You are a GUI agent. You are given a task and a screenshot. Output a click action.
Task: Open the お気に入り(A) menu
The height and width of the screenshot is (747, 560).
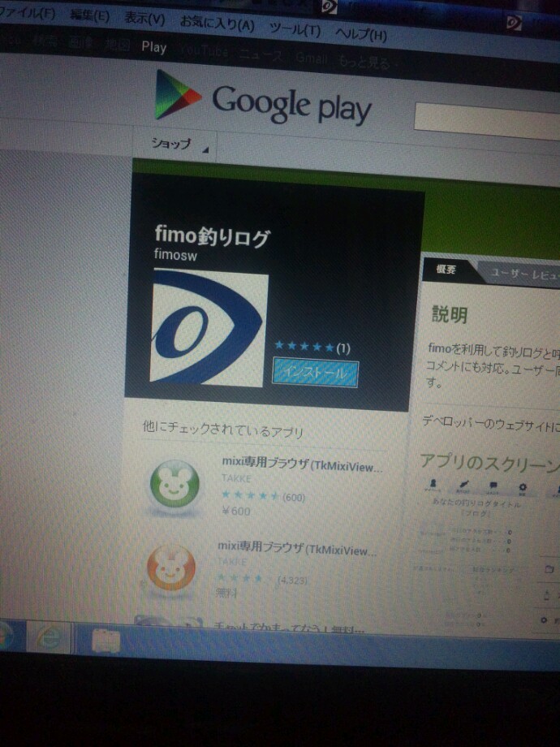[217, 23]
